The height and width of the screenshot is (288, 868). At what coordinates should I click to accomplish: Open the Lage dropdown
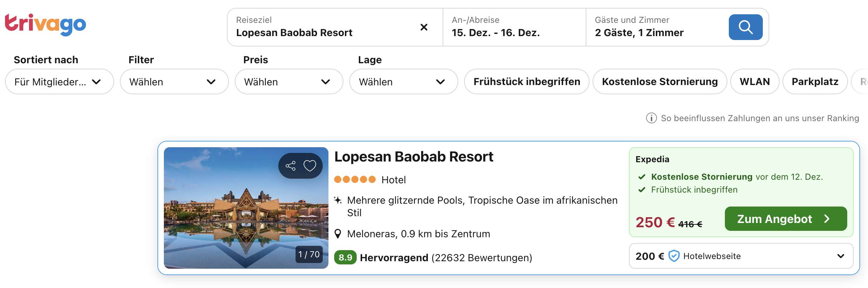coord(404,82)
